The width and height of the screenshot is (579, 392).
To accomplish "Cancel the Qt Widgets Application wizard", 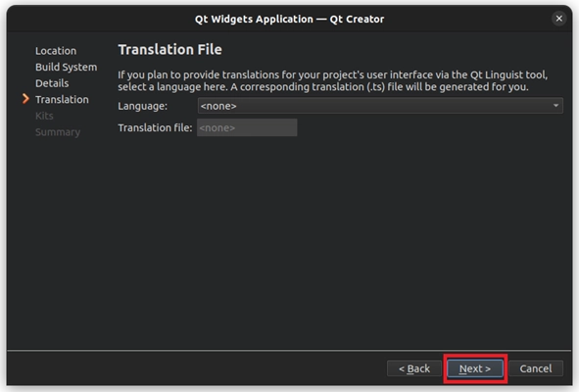I will [536, 368].
